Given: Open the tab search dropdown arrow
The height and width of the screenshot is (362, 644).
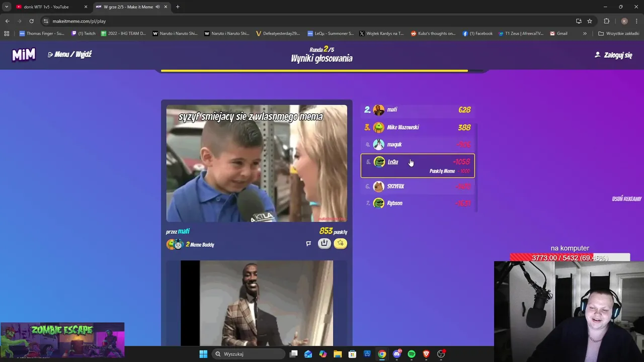Looking at the screenshot, I should pyautogui.click(x=7, y=7).
